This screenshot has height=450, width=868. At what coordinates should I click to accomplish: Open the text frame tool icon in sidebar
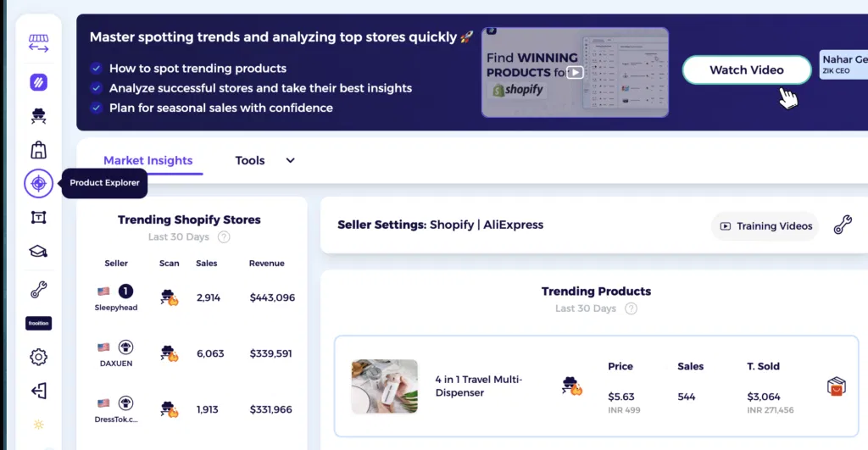(x=38, y=218)
